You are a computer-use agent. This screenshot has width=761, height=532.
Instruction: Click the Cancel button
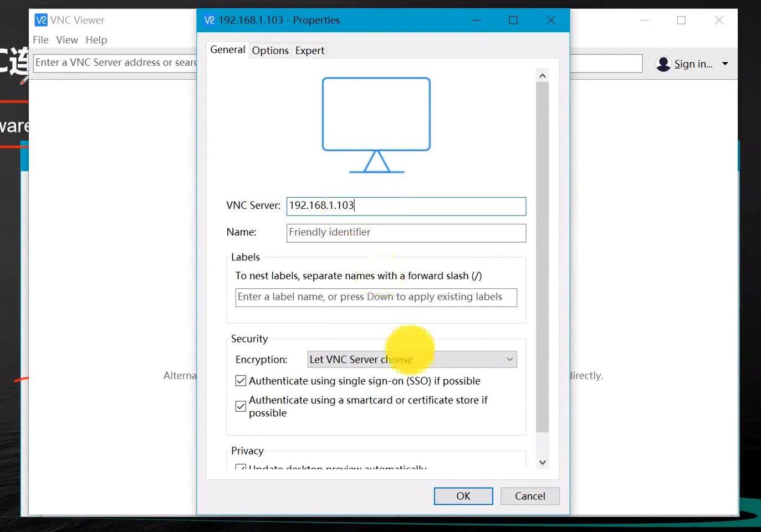point(530,496)
